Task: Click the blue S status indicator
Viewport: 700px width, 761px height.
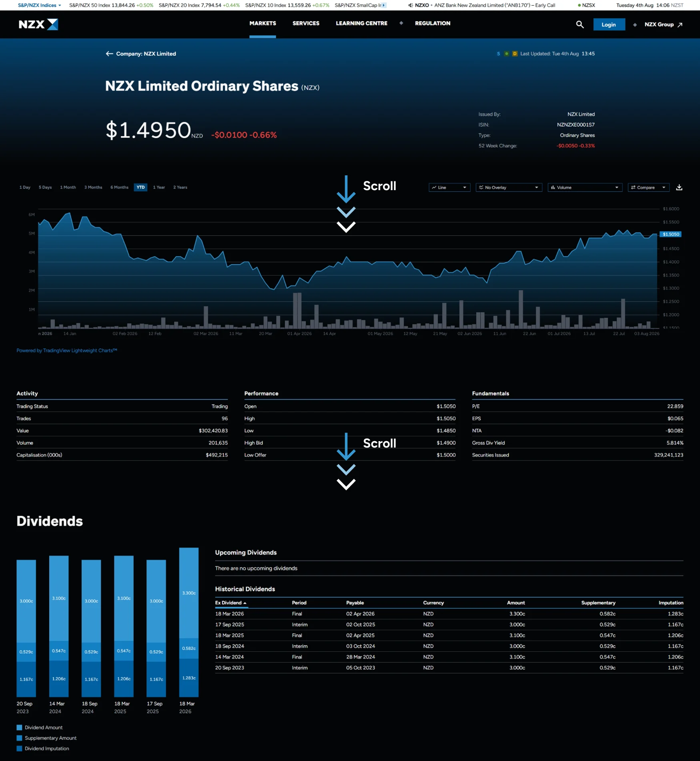Action: (498, 54)
